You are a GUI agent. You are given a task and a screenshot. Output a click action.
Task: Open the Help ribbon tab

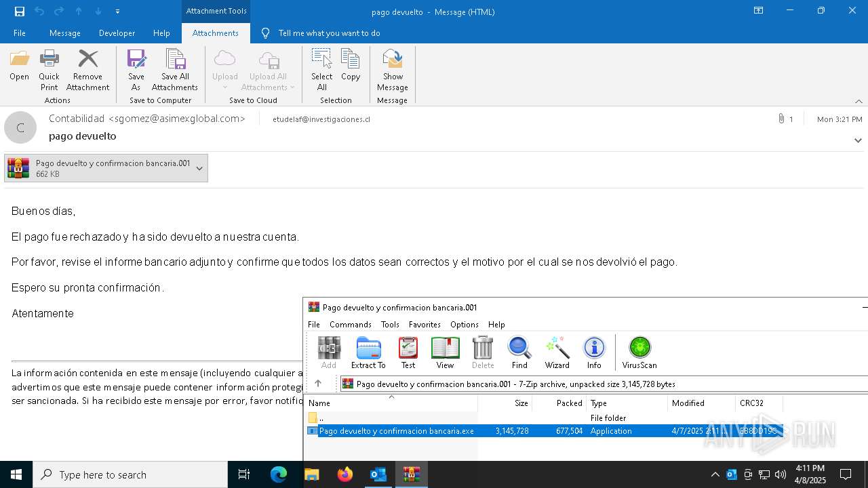pos(161,33)
